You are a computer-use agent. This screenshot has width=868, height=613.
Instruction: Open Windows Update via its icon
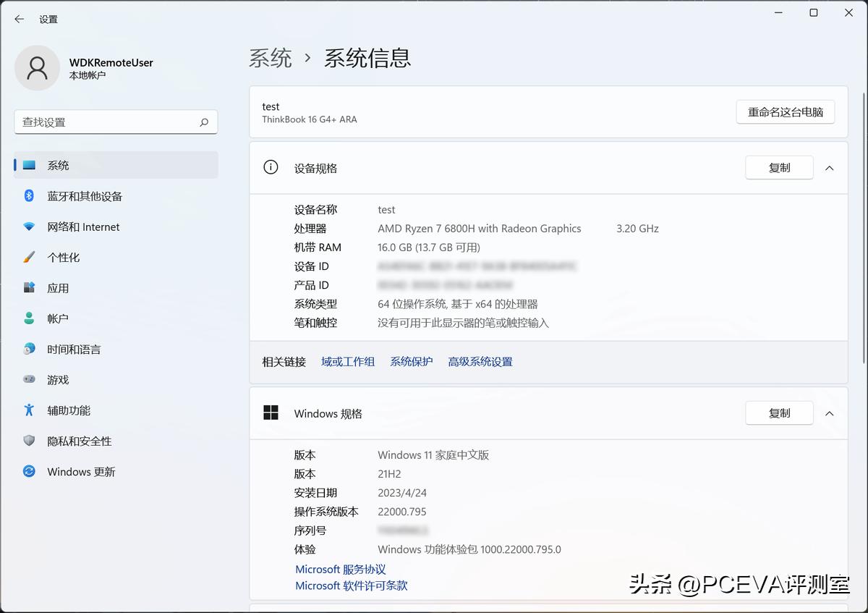[27, 471]
